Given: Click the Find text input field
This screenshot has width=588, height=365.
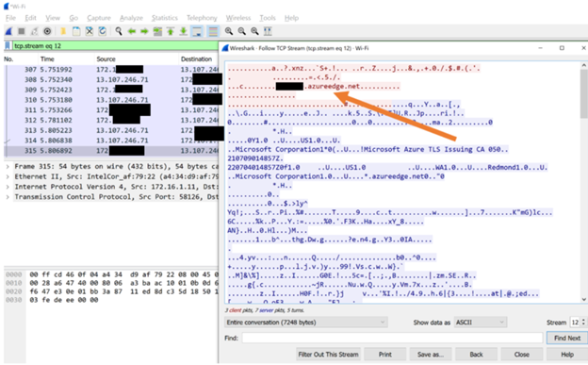Looking at the screenshot, I should 392,338.
